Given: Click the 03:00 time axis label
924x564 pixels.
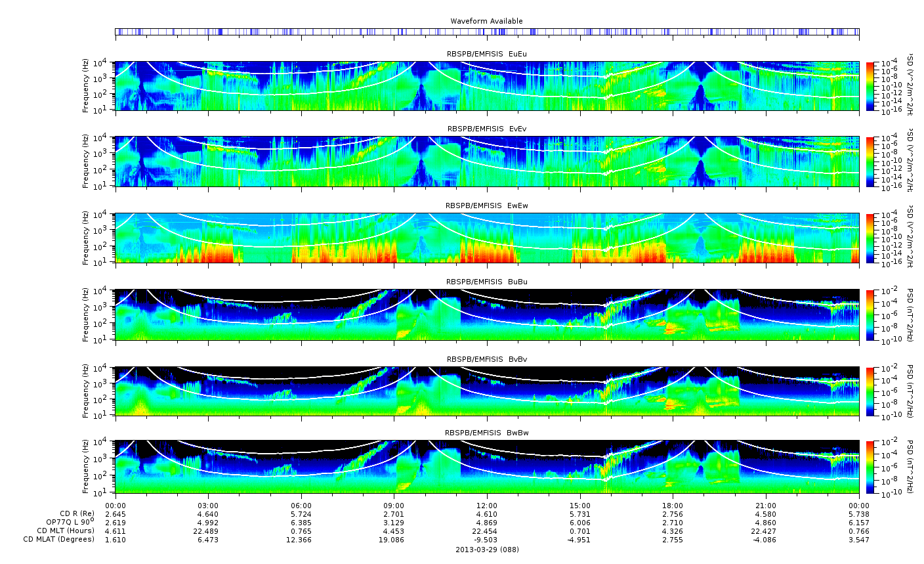Looking at the screenshot, I should pos(208,505).
